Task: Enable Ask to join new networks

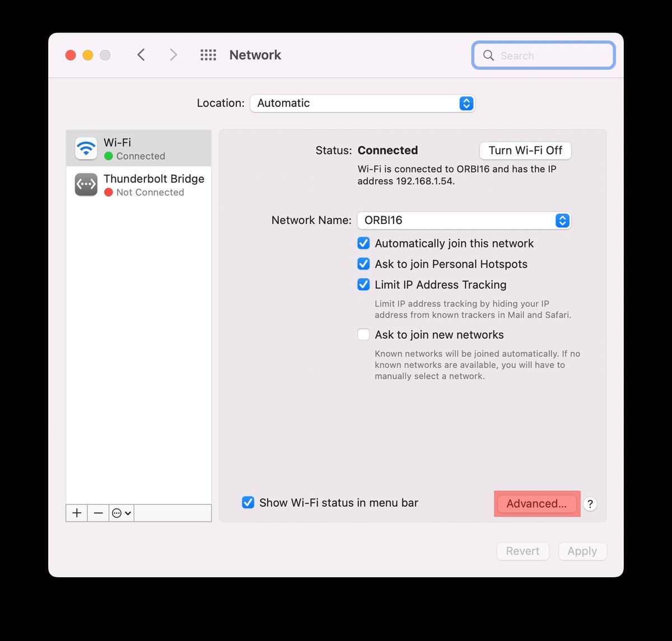Action: point(363,334)
